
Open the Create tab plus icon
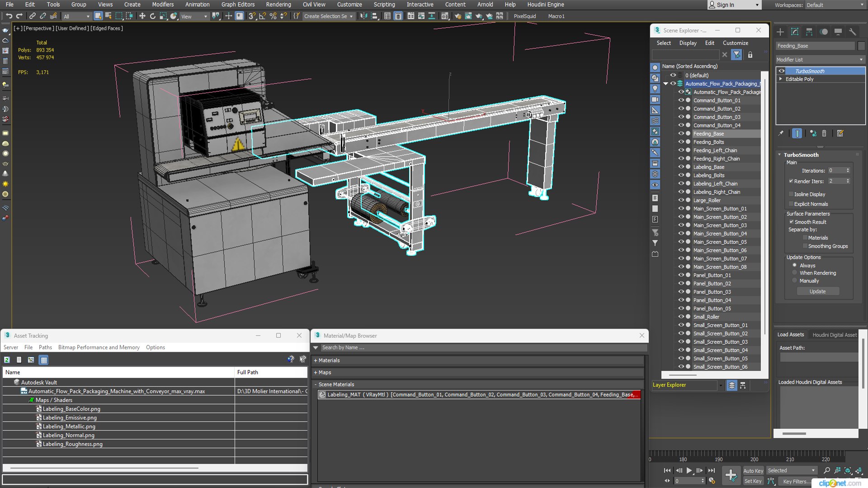[x=780, y=32]
